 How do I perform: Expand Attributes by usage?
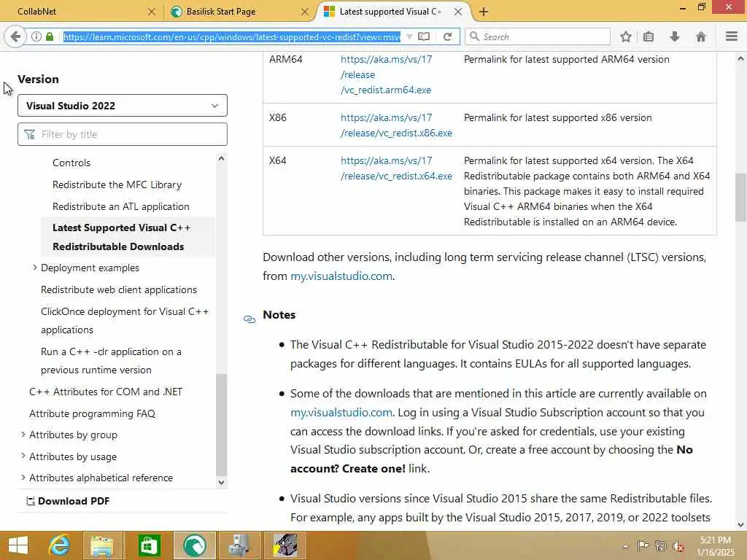[23, 456]
